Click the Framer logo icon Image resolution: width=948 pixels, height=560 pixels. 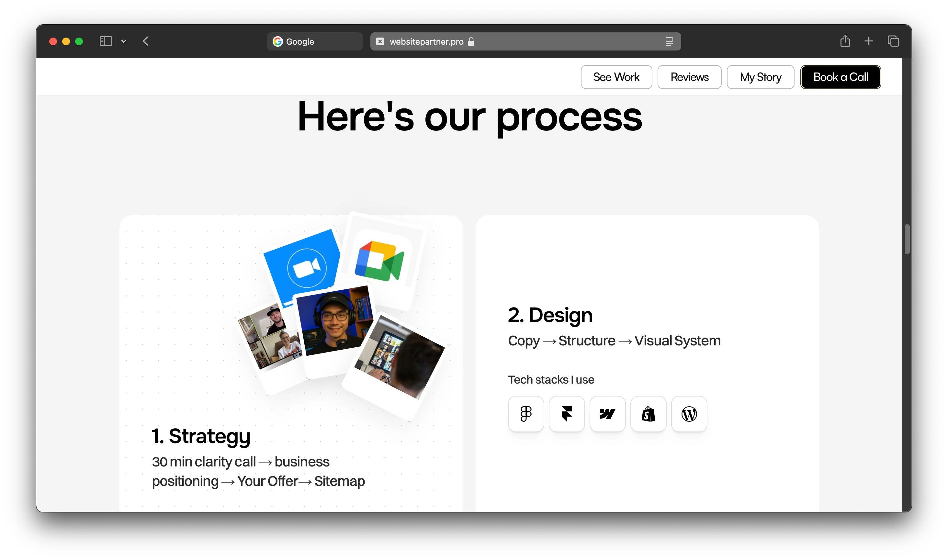567,414
